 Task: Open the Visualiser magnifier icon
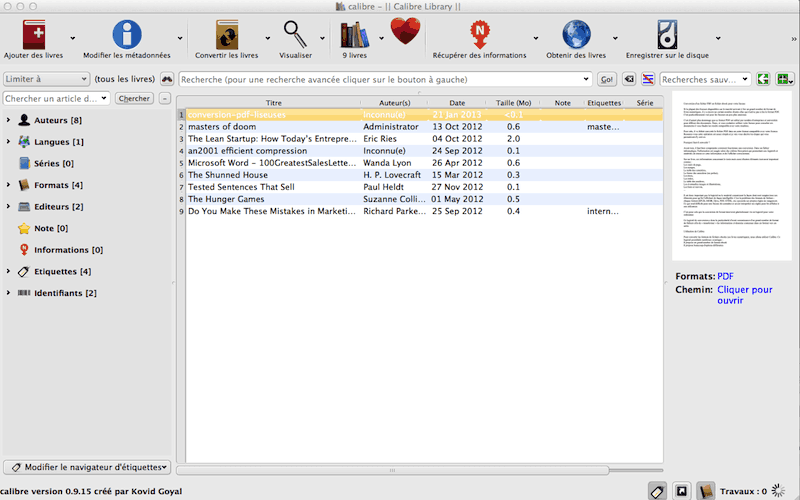[295, 34]
